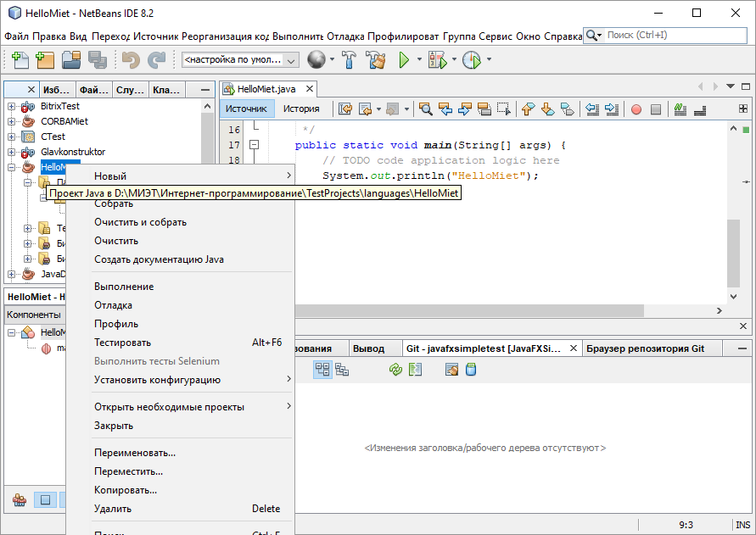Screen dimensions: 756x535
Task: Create a new file from toolbar
Action: (x=20, y=59)
